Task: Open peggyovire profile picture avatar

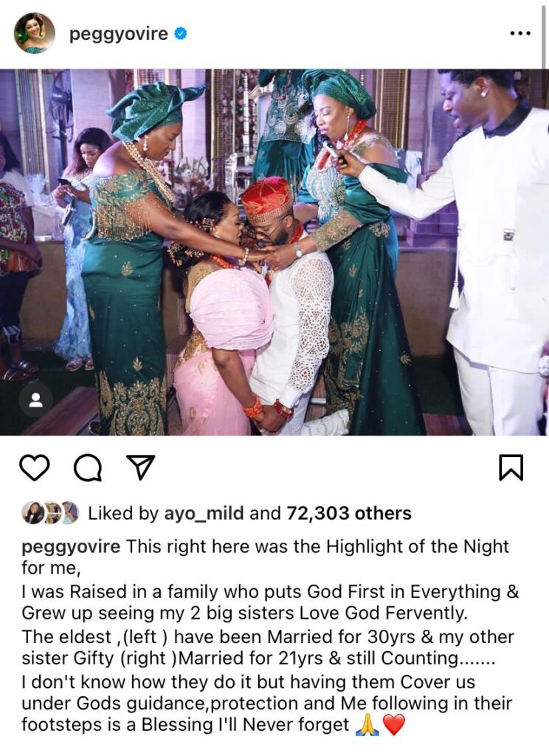Action: (35, 33)
